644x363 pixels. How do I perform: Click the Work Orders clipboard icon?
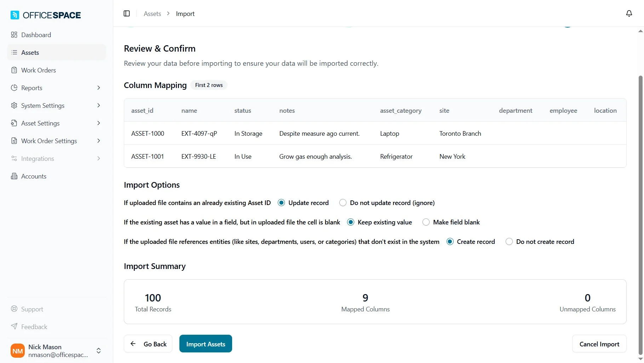tap(14, 70)
